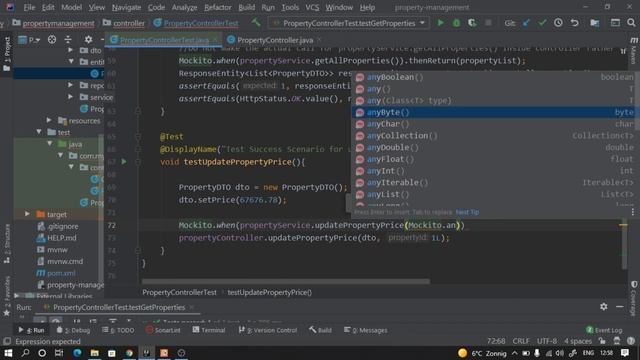The width and height of the screenshot is (640, 360).
Task: Open run configuration dropdown testGetProperties
Action: 349,23
